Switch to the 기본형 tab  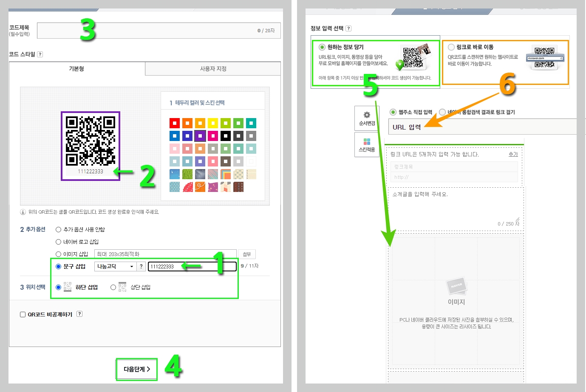coord(77,69)
